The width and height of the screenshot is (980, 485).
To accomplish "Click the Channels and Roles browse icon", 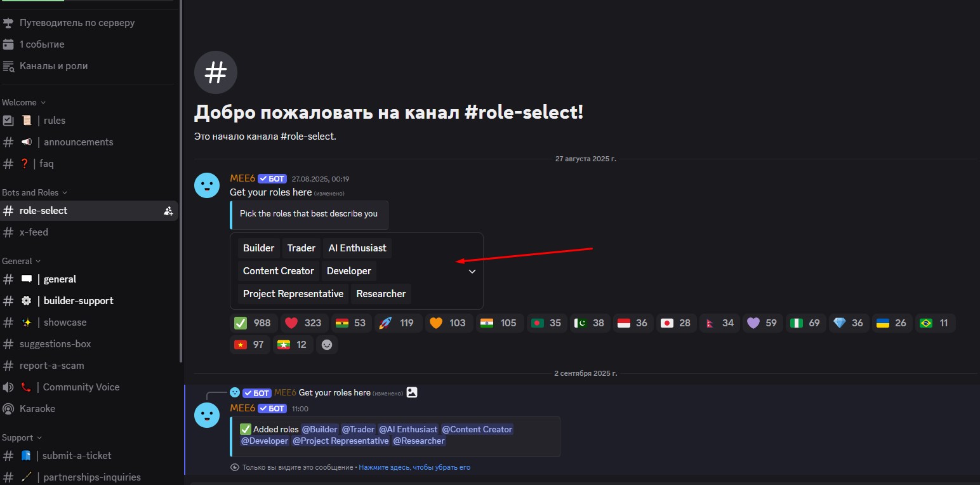I will pos(8,66).
